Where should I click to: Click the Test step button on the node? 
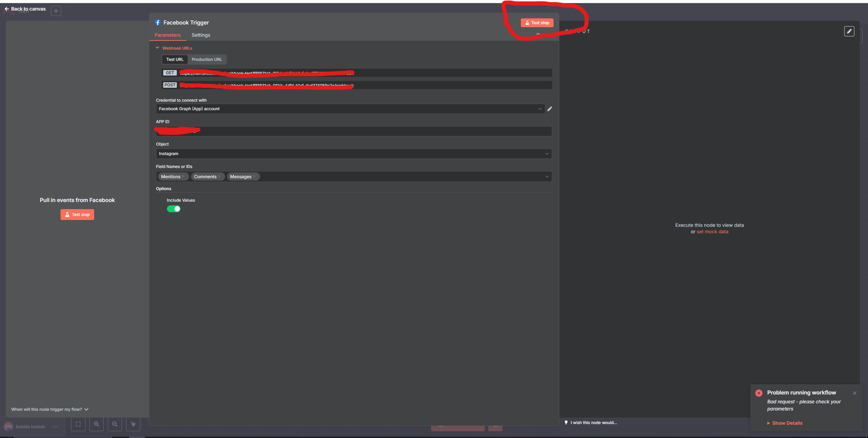click(77, 214)
